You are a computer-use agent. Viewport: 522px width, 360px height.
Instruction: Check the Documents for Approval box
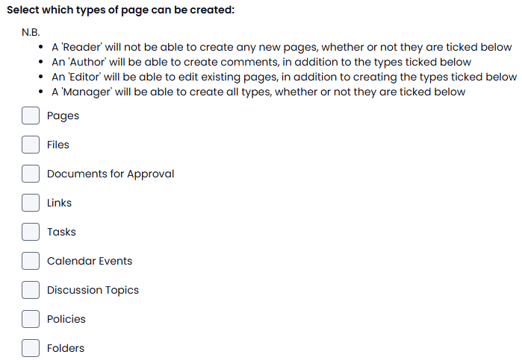31,174
